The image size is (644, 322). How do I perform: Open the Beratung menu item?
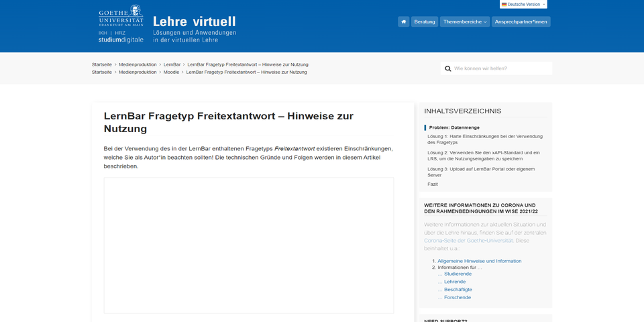[424, 21]
